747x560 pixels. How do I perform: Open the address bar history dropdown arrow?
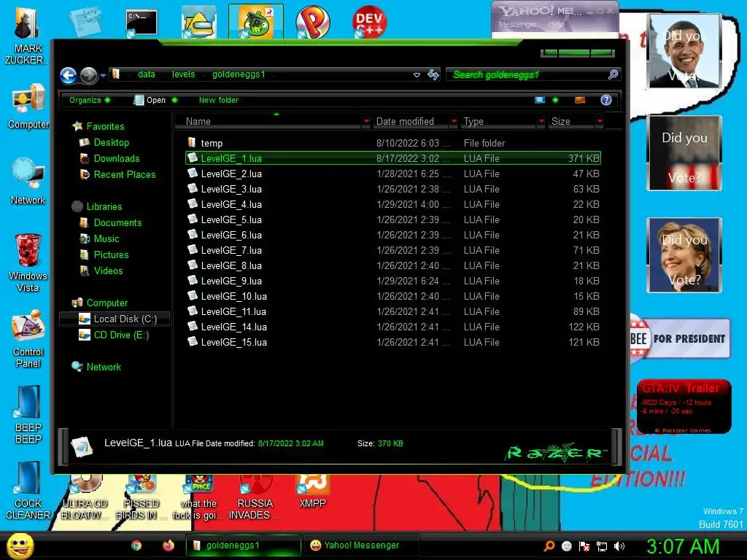point(417,75)
